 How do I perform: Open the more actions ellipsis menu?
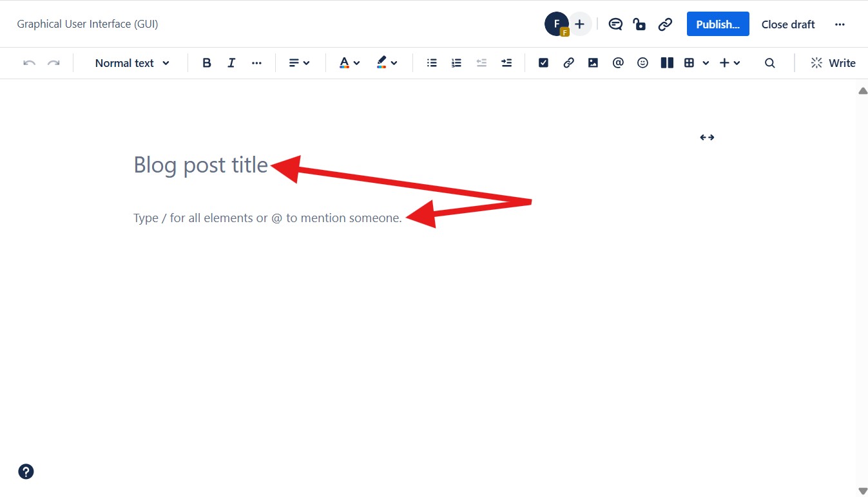[x=840, y=24]
